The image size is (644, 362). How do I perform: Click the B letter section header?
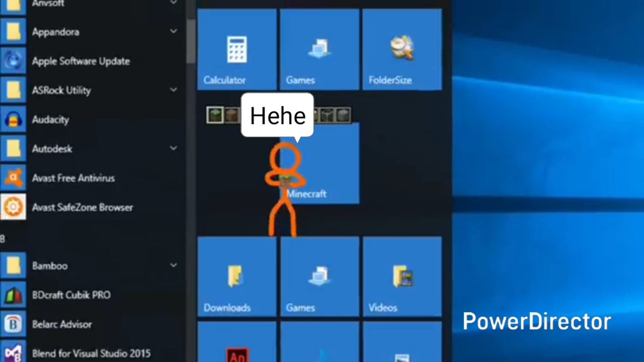coord(3,239)
